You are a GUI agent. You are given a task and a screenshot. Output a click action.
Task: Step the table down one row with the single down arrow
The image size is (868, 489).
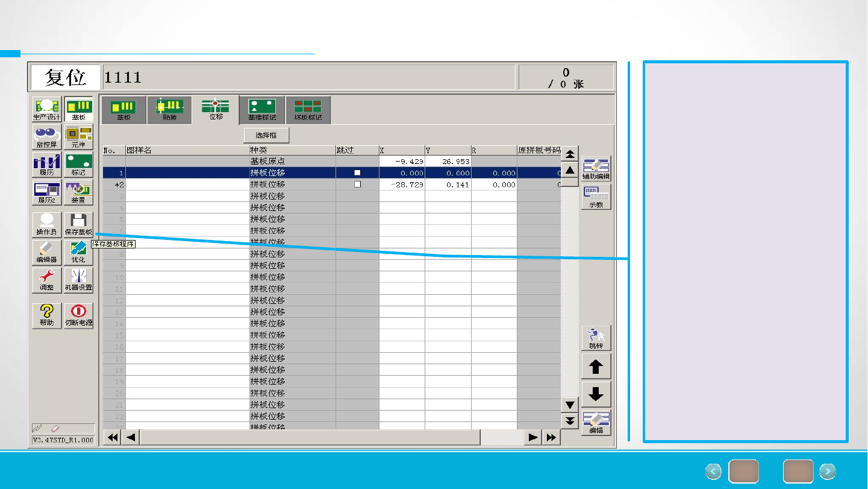pyautogui.click(x=570, y=404)
